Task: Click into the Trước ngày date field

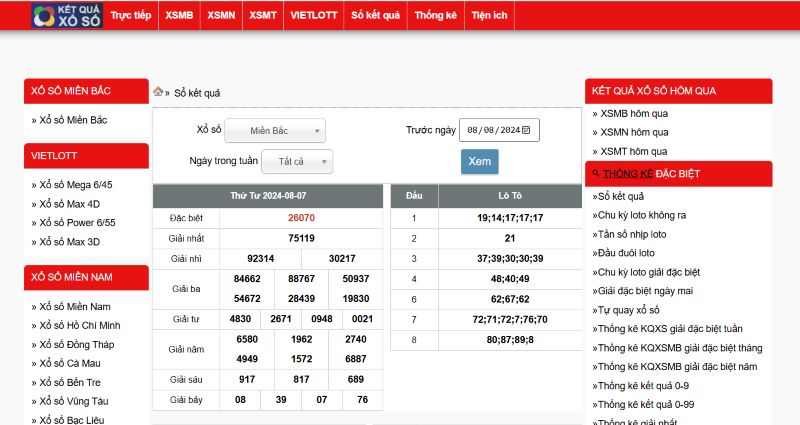Action: (493, 130)
